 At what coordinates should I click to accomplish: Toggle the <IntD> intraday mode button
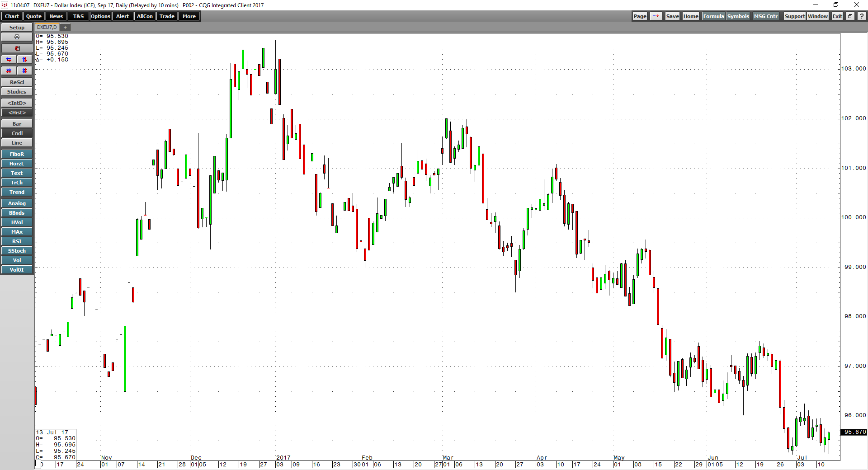tap(17, 103)
